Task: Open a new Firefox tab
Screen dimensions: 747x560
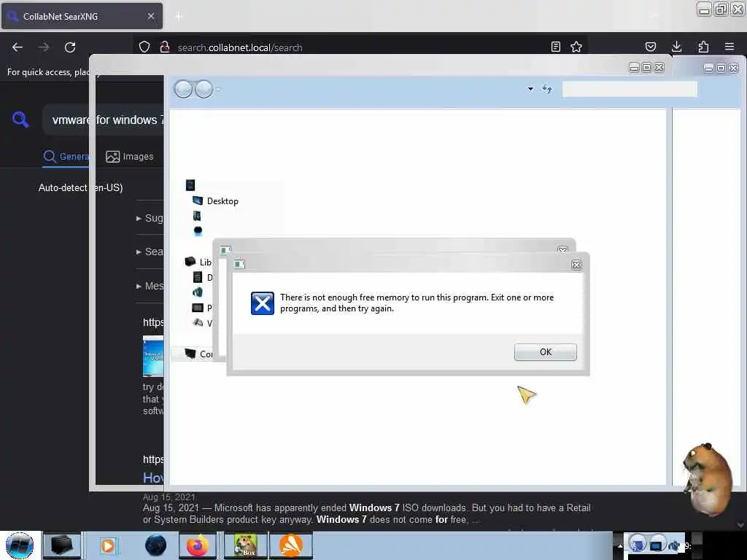Action: (x=179, y=17)
